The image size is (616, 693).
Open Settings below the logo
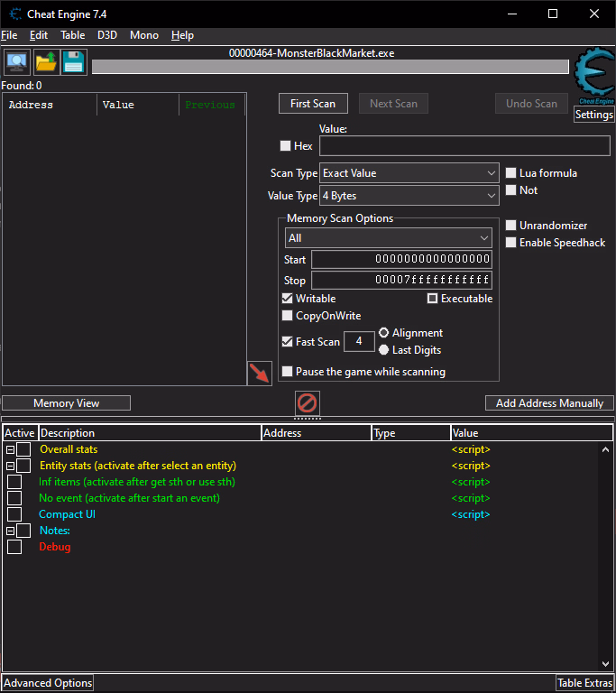click(594, 115)
